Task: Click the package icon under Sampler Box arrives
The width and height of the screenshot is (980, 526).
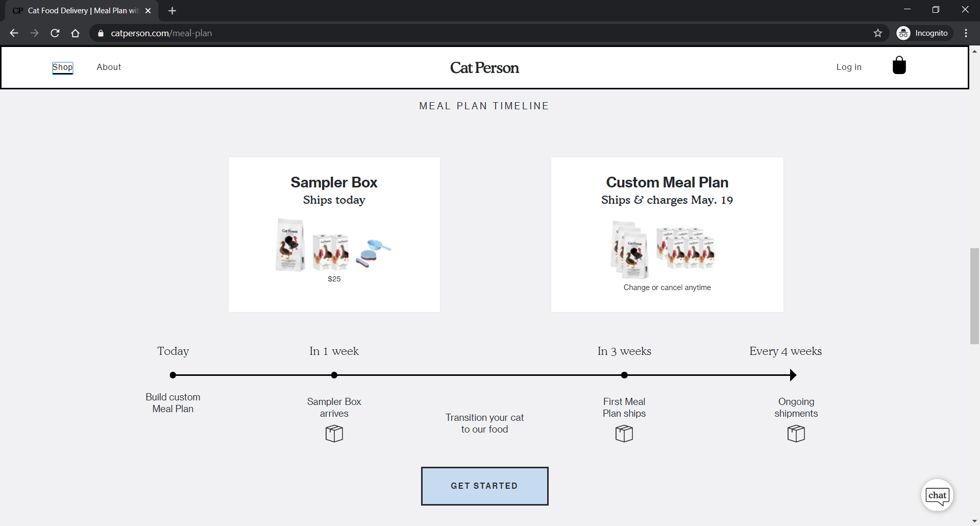Action: (334, 433)
